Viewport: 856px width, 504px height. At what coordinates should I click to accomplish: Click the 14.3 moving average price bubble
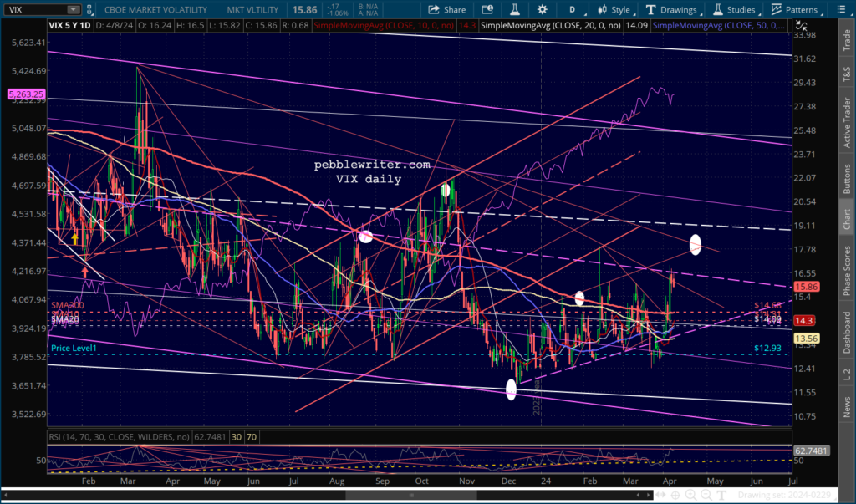(803, 320)
